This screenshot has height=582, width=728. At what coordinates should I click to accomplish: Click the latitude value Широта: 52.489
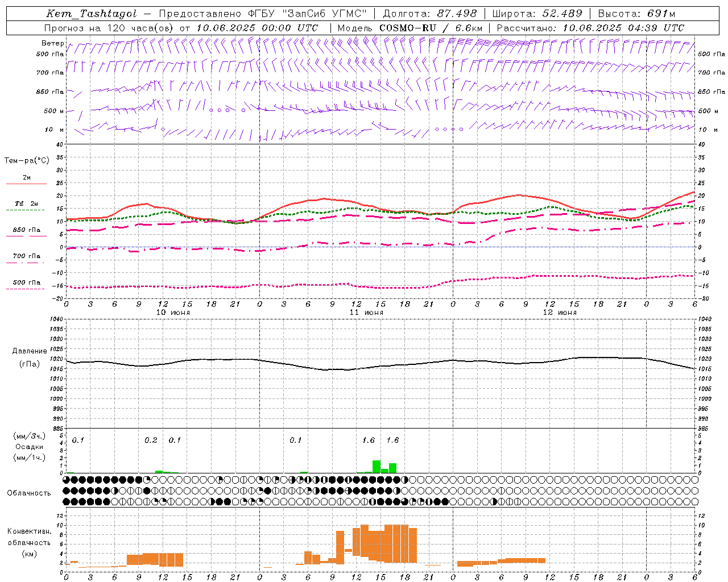pyautogui.click(x=537, y=14)
